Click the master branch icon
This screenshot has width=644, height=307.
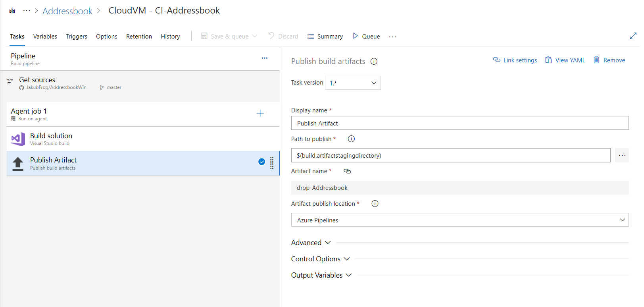[102, 88]
